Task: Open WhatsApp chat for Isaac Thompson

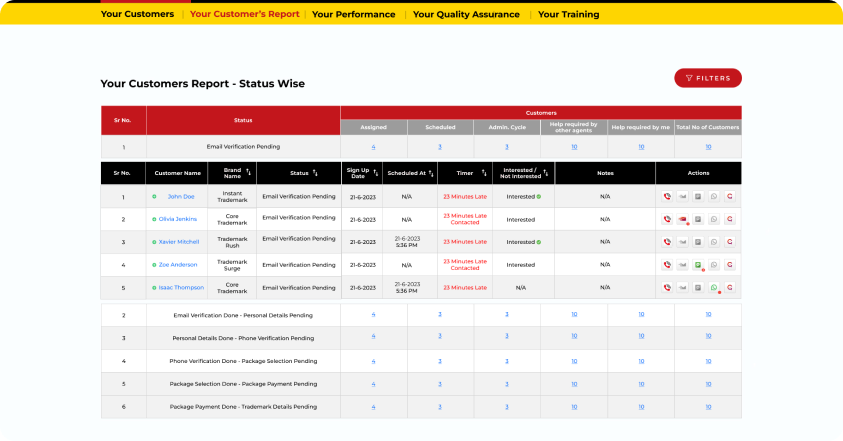Action: coord(714,288)
